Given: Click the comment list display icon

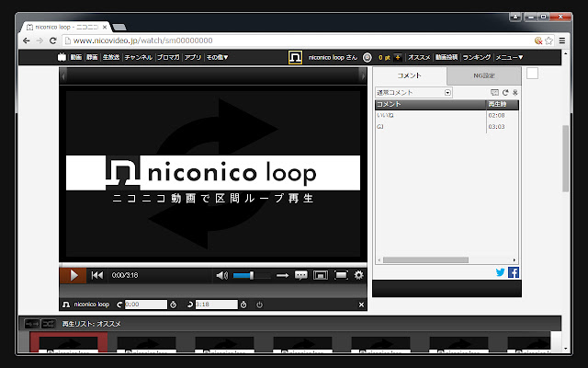Looking at the screenshot, I should coord(494,92).
